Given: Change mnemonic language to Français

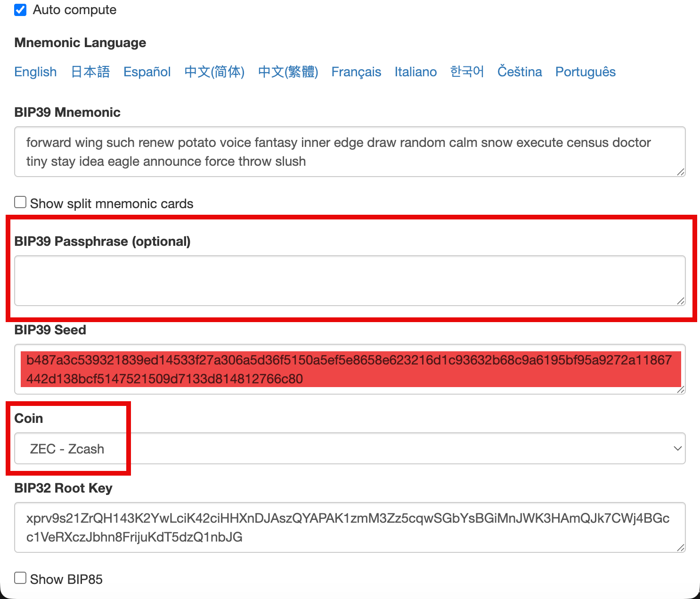Looking at the screenshot, I should click(x=356, y=72).
